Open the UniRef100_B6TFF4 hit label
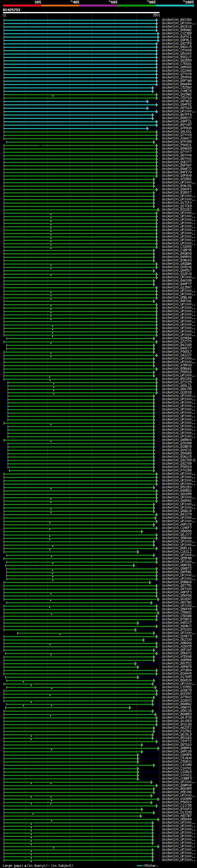The image size is (197, 868). tap(176, 115)
